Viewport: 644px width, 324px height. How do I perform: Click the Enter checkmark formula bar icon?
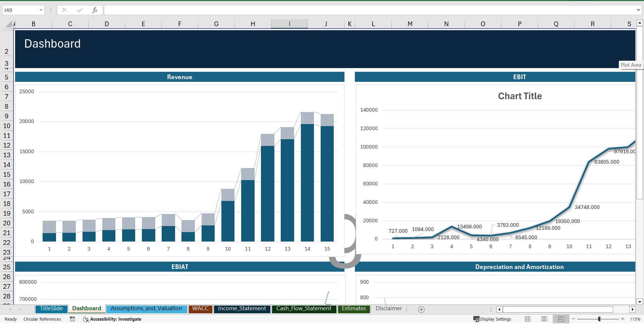pos(79,10)
